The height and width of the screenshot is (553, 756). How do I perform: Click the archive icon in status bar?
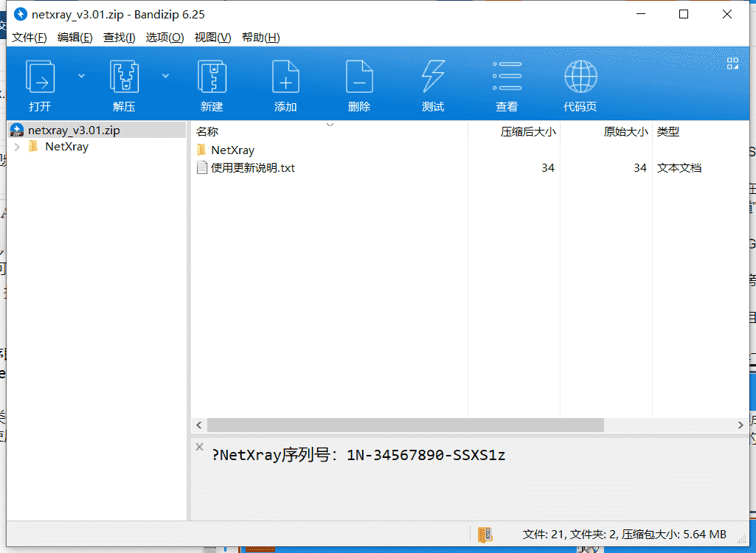point(485,535)
